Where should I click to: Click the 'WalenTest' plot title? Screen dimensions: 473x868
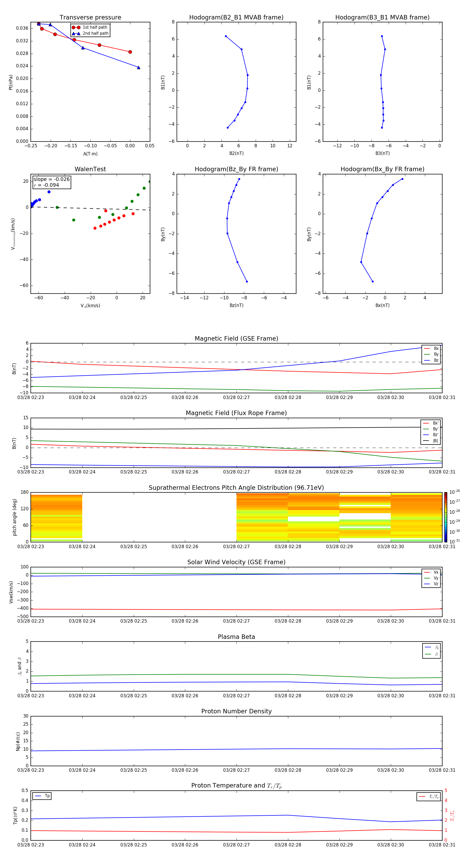click(x=90, y=169)
